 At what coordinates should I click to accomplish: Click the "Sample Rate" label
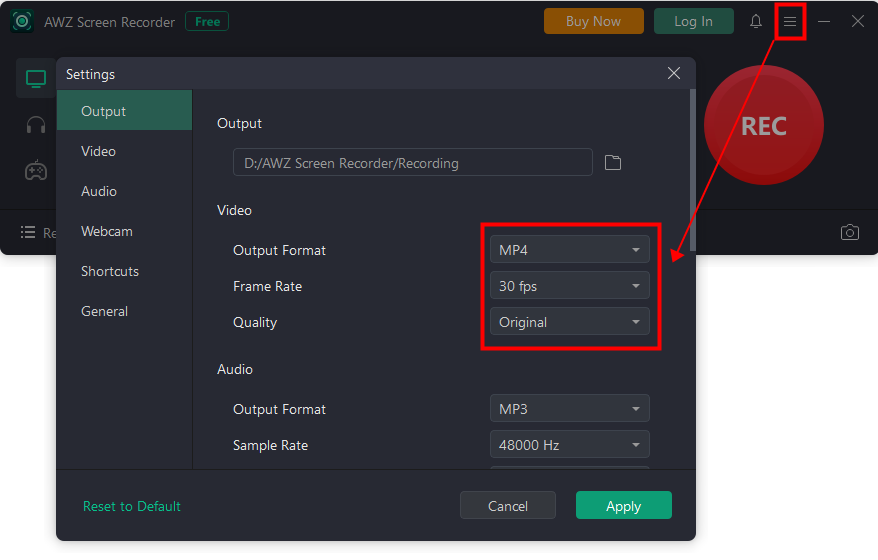(x=270, y=445)
